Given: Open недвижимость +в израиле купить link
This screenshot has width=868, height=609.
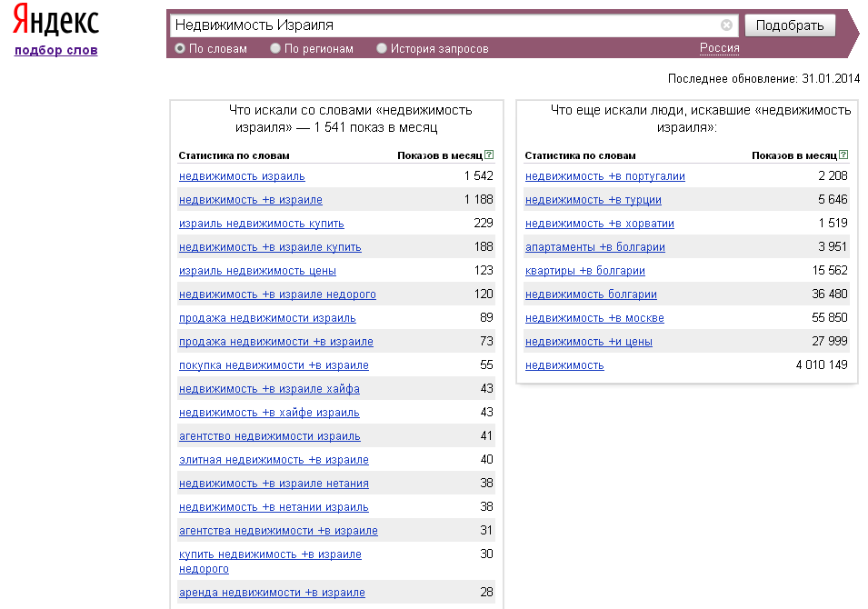Looking at the screenshot, I should pyautogui.click(x=270, y=247).
